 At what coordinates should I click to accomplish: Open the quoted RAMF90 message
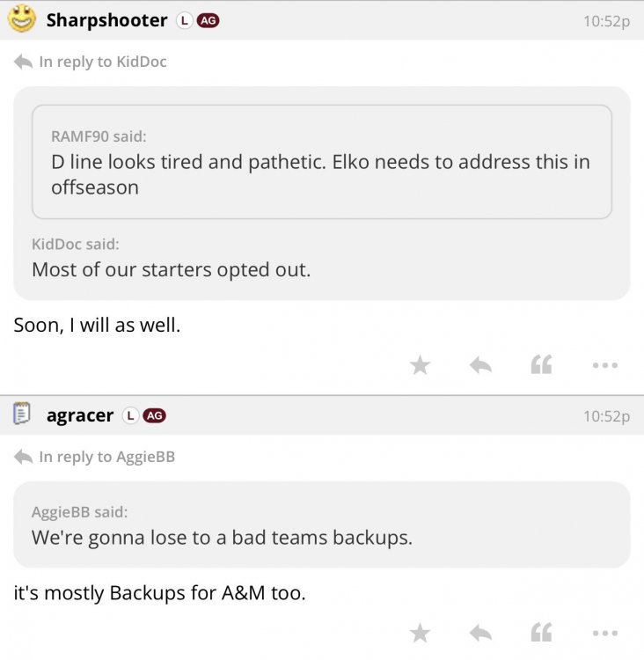click(321, 163)
